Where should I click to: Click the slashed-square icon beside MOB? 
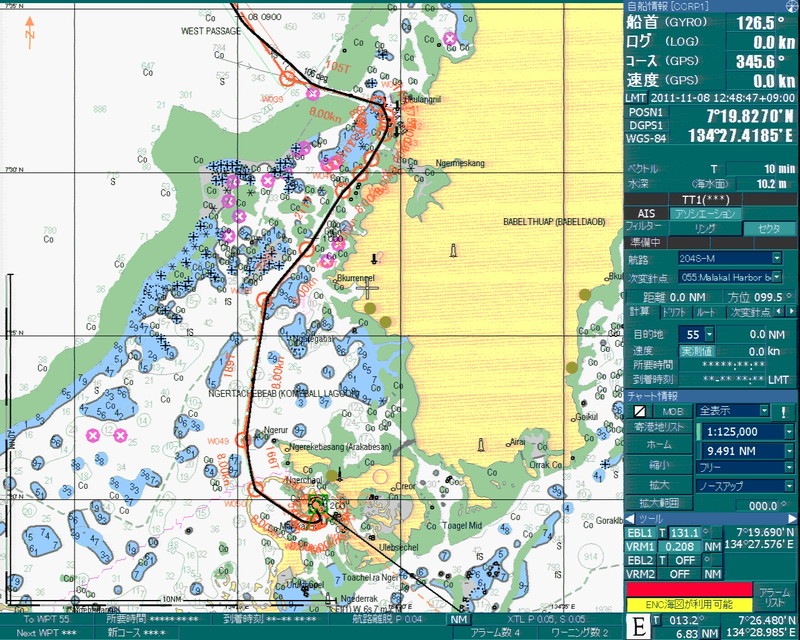pos(639,411)
